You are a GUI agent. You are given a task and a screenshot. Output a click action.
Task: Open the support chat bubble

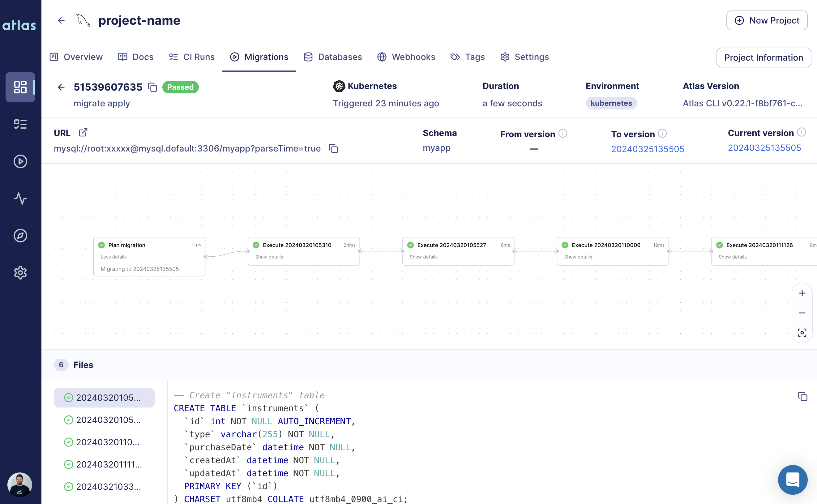pyautogui.click(x=793, y=480)
